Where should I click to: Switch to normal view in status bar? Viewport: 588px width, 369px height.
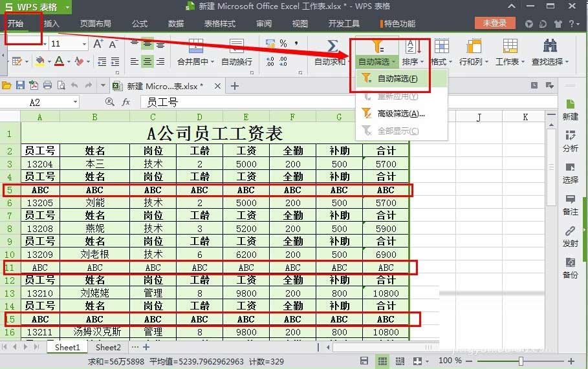[382, 361]
